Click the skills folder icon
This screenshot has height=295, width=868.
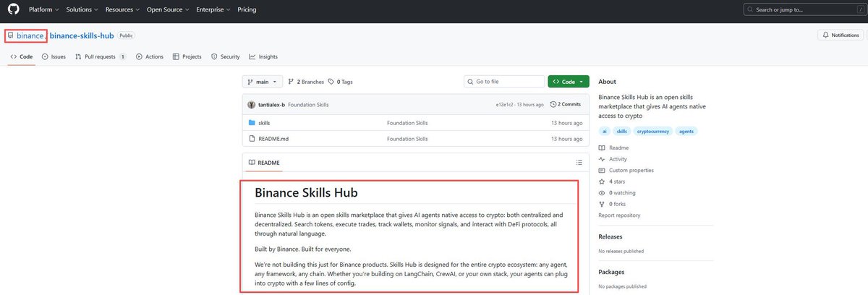252,123
